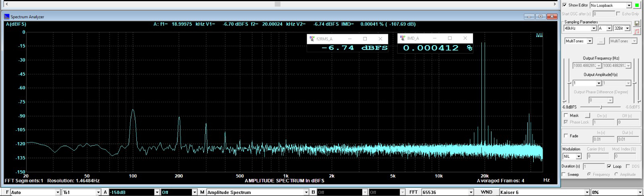Click the ellipsis button next to Mask
Viewport: 644px width, 196px height.
click(587, 116)
